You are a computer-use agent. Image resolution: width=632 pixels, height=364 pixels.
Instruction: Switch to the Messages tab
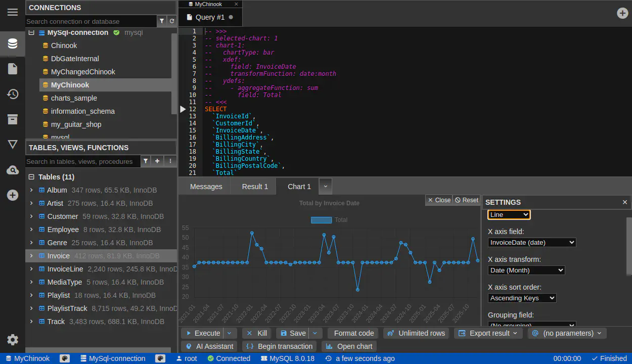[x=206, y=187]
